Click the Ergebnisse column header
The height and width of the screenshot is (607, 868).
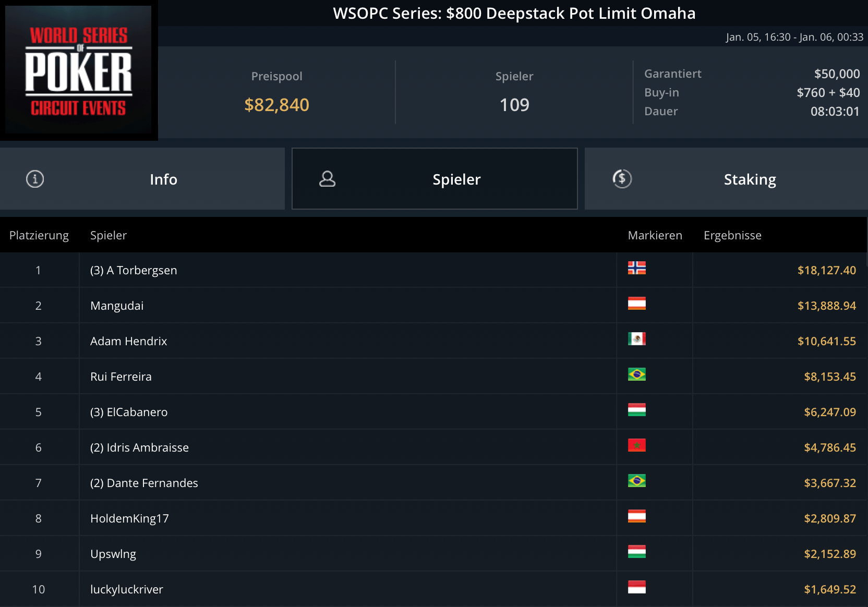(732, 235)
